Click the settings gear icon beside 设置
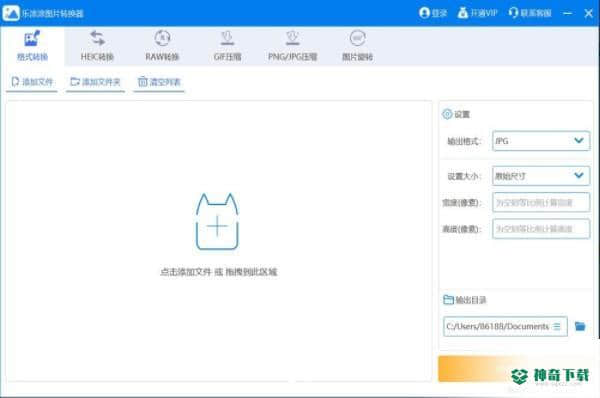Screen dimensions: 600x398 (447, 114)
